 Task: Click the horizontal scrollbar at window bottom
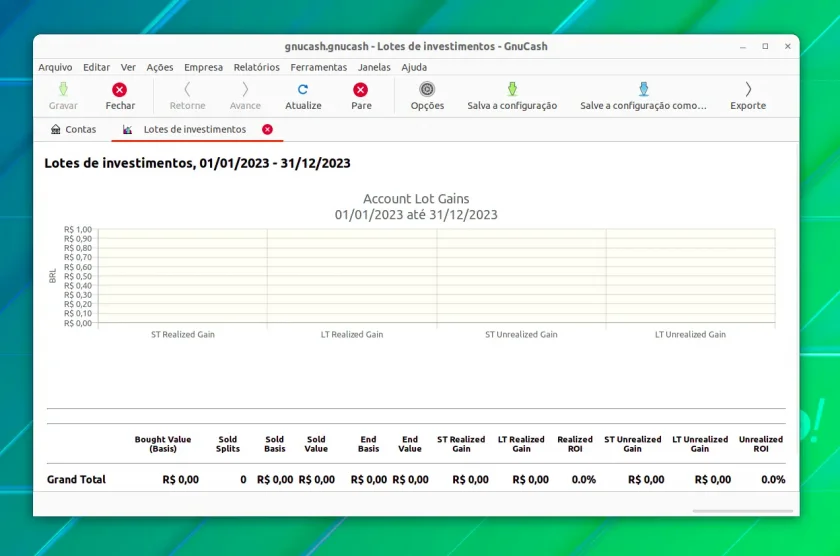pos(742,511)
